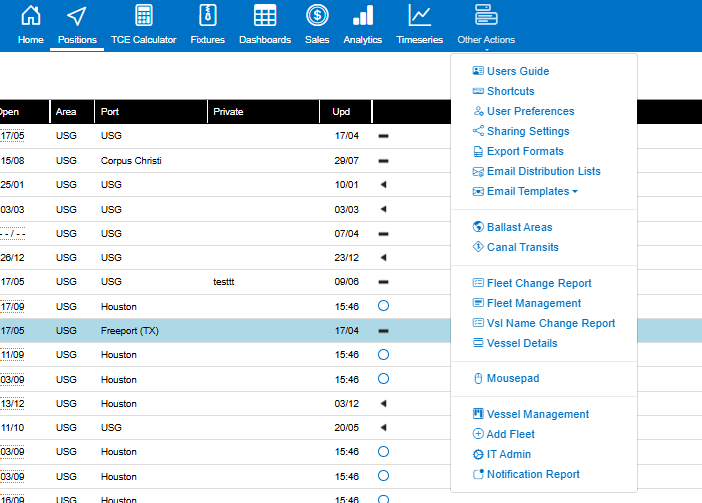Viewport: 702px width, 503px height.
Task: Select User Preferences menu entry
Action: 530,111
